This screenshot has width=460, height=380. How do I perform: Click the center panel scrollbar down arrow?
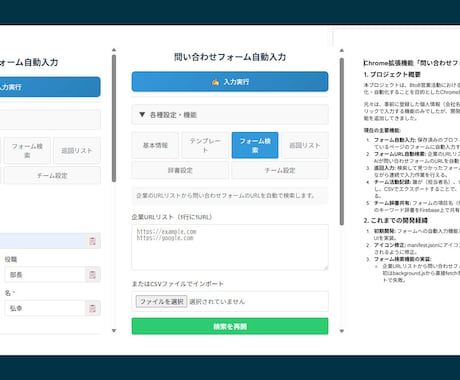342,331
